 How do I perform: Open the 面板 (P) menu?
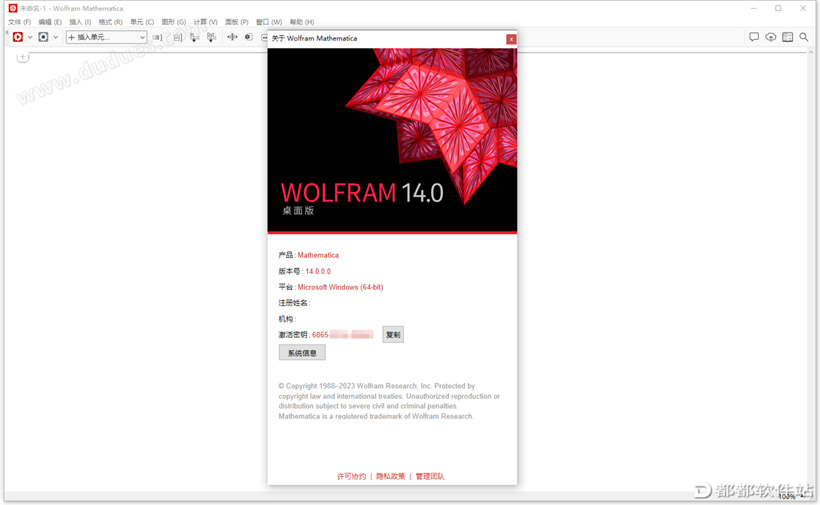[236, 22]
